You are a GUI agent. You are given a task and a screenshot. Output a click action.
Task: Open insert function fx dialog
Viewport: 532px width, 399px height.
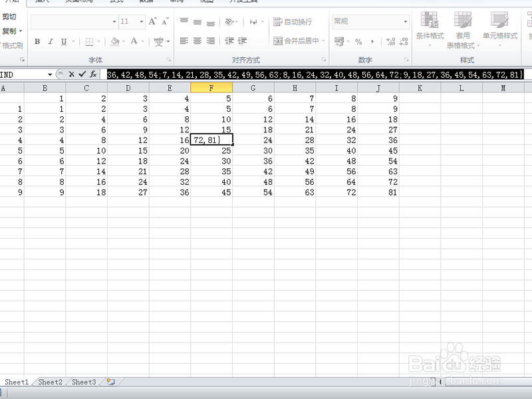93,74
